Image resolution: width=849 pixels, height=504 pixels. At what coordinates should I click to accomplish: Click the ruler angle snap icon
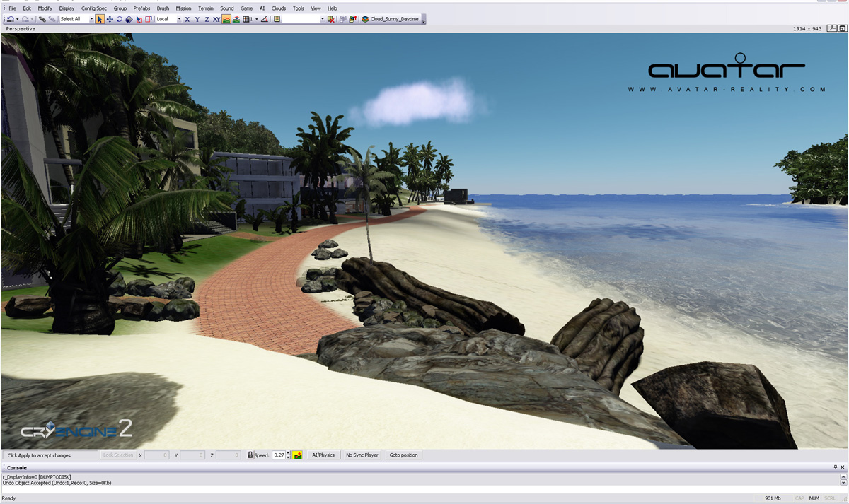265,19
